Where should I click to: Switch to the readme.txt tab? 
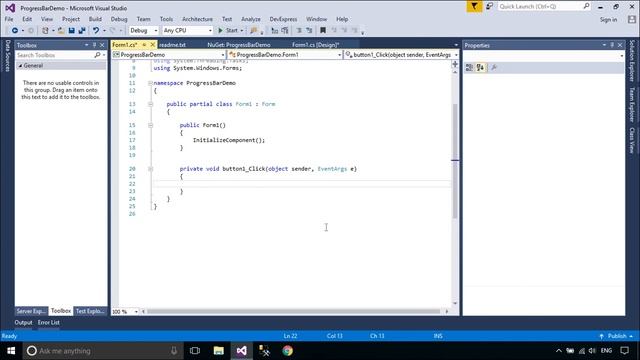point(173,45)
